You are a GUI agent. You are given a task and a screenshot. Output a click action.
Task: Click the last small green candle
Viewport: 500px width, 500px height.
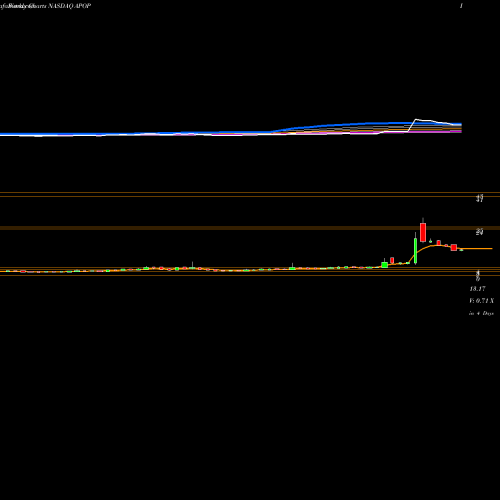click(x=461, y=250)
